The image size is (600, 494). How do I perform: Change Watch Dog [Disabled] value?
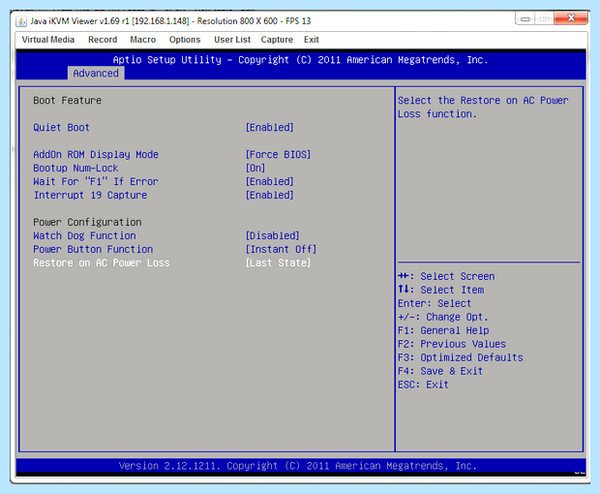[x=272, y=236]
